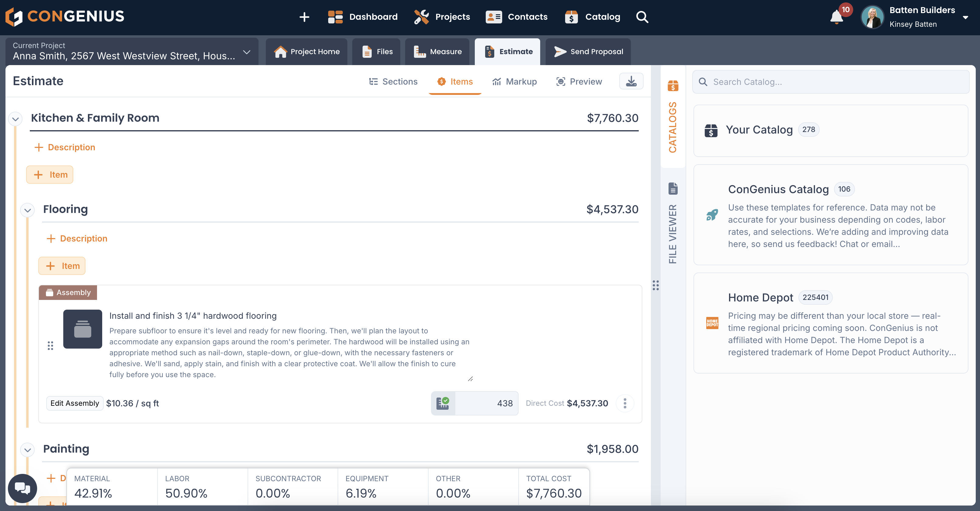Click the plus icon in the top navigation
980x511 pixels.
coord(304,17)
